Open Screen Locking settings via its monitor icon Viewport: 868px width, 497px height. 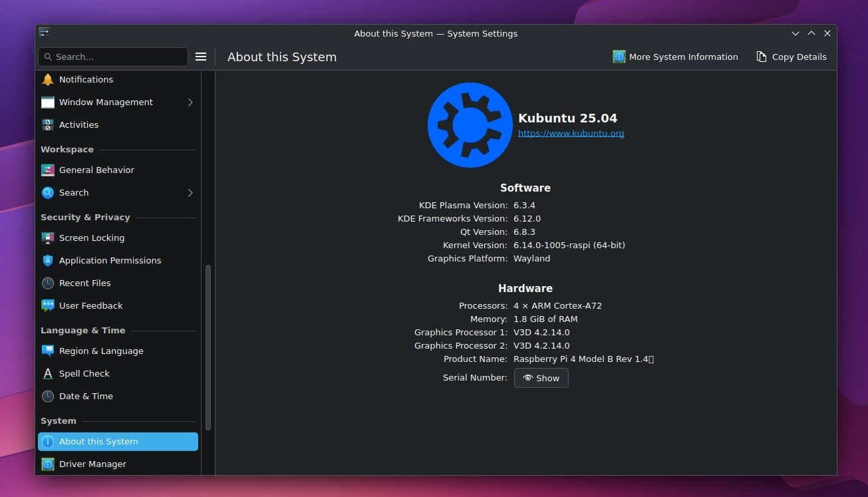tap(47, 238)
